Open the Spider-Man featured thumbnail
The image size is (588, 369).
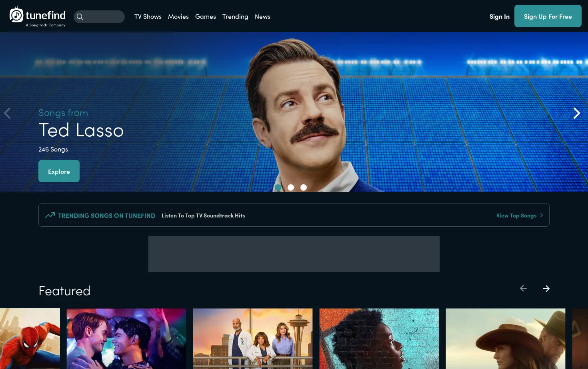click(x=30, y=339)
